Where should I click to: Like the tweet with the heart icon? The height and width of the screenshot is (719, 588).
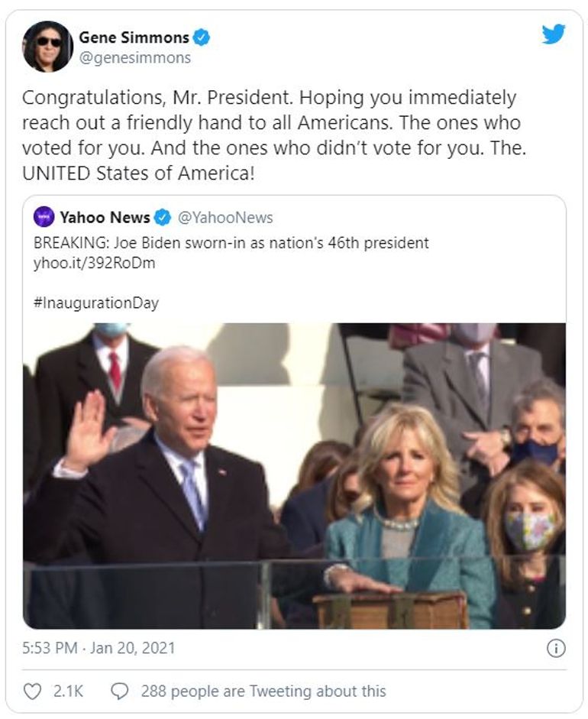(32, 691)
